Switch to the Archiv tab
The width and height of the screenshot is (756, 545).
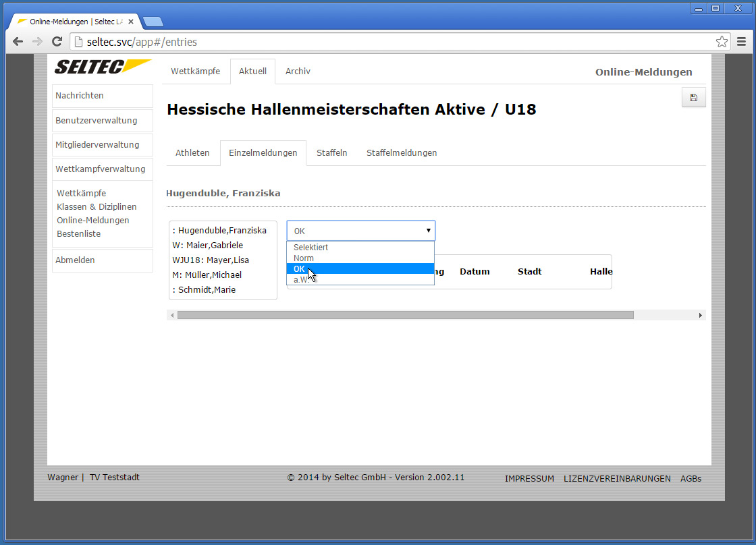coord(298,71)
